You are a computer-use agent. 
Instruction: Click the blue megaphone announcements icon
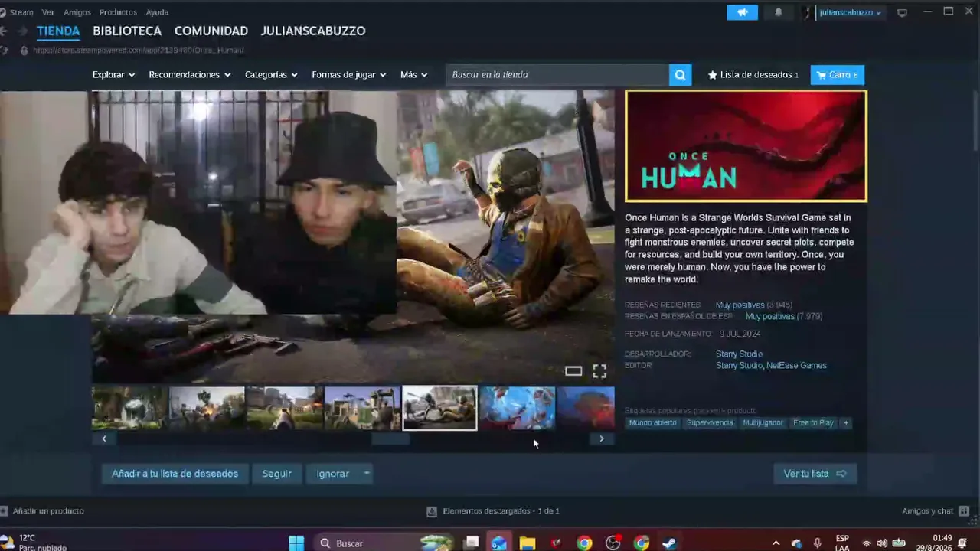pos(742,12)
